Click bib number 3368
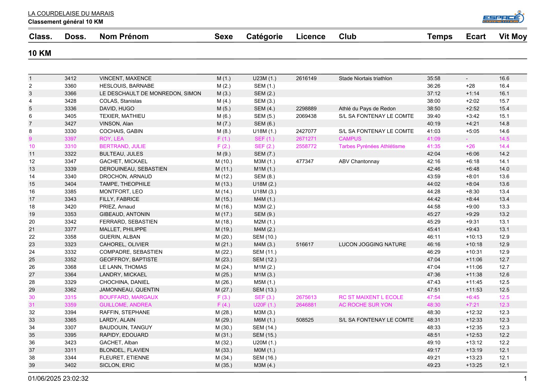Viewport: 555px width, 392px height. 71,268
